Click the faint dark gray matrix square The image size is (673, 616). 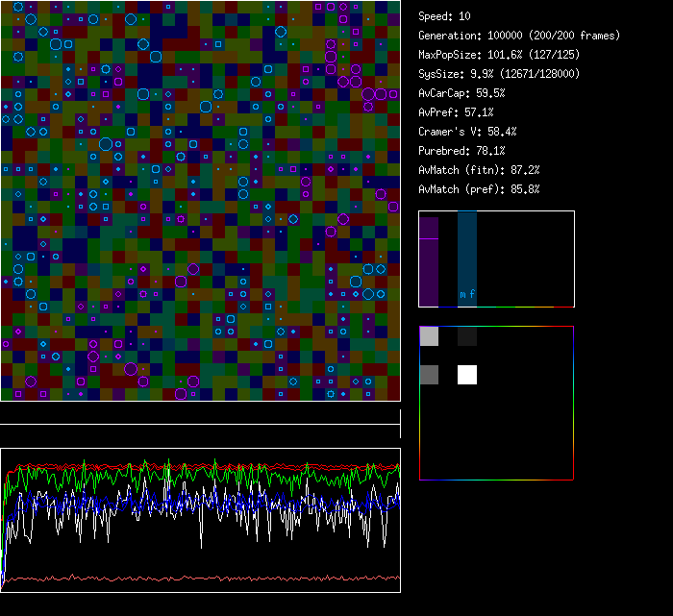[467, 336]
